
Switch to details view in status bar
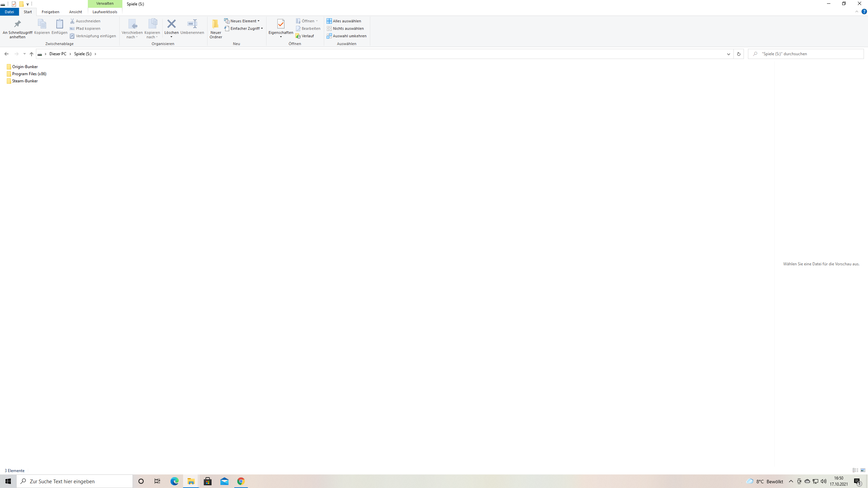(855, 470)
